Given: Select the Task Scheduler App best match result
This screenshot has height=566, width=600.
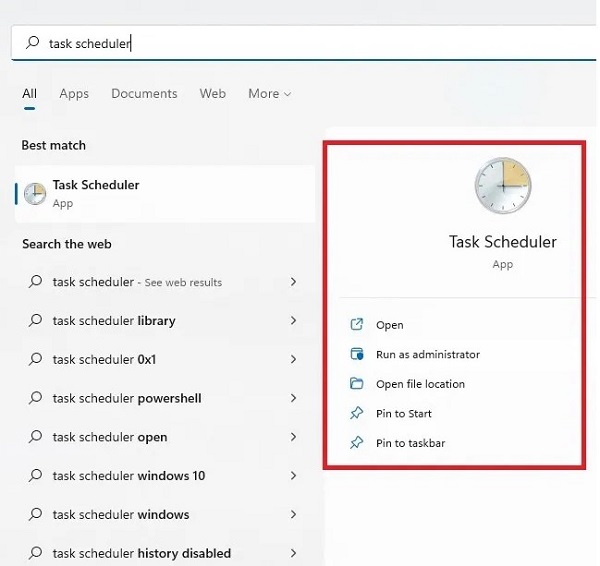Looking at the screenshot, I should click(165, 194).
